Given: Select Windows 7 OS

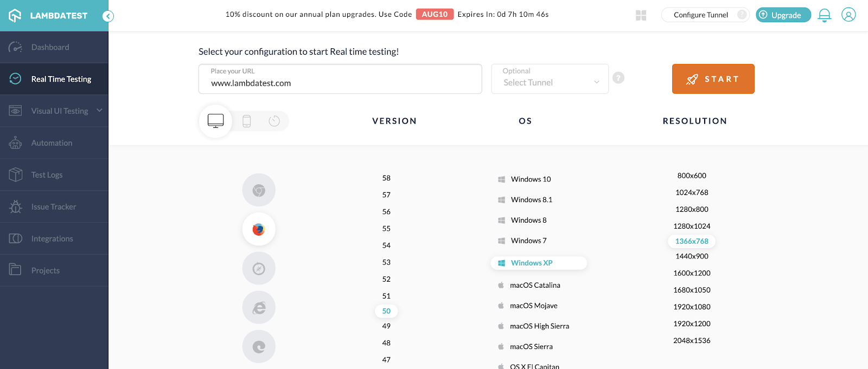Looking at the screenshot, I should (522, 241).
